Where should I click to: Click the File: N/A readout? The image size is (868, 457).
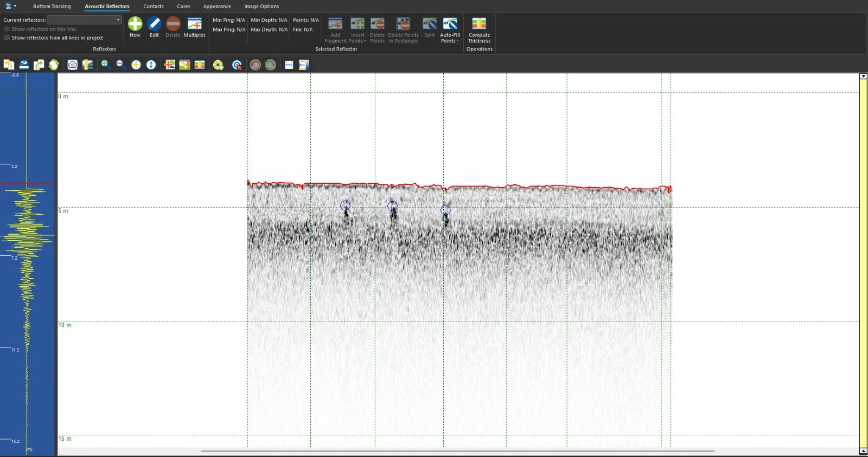[303, 30]
